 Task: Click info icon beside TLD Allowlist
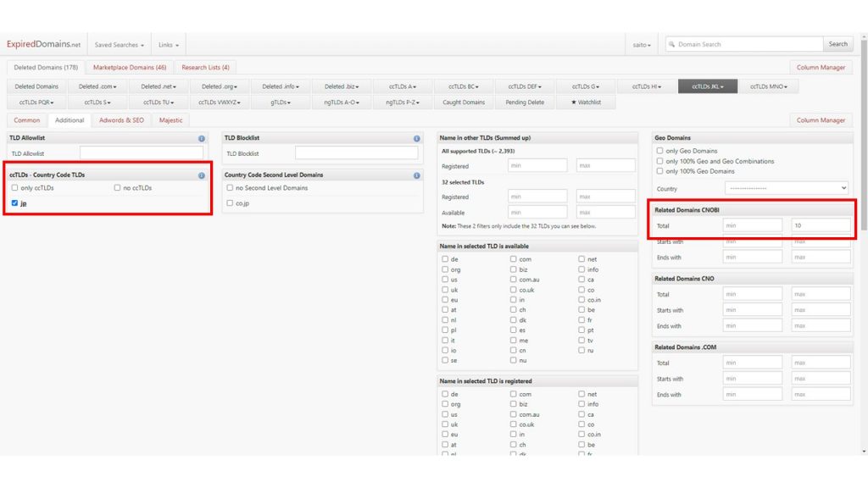[202, 138]
